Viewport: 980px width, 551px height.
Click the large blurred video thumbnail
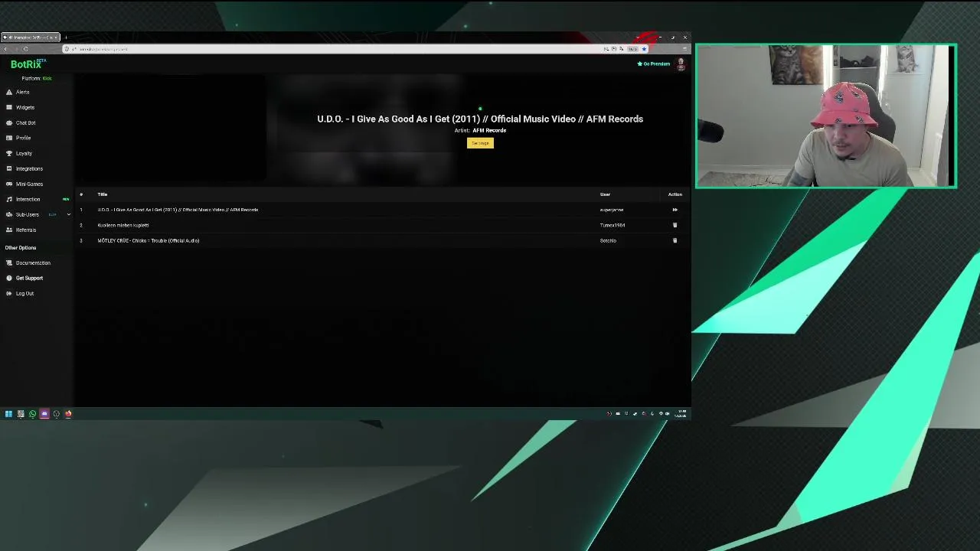pos(365,129)
